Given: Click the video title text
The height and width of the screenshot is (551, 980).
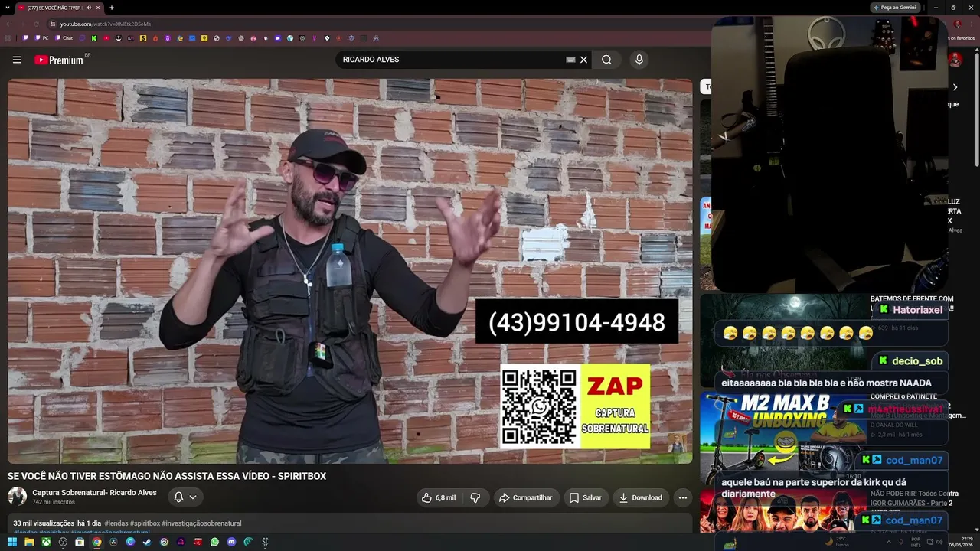Looking at the screenshot, I should (x=167, y=476).
